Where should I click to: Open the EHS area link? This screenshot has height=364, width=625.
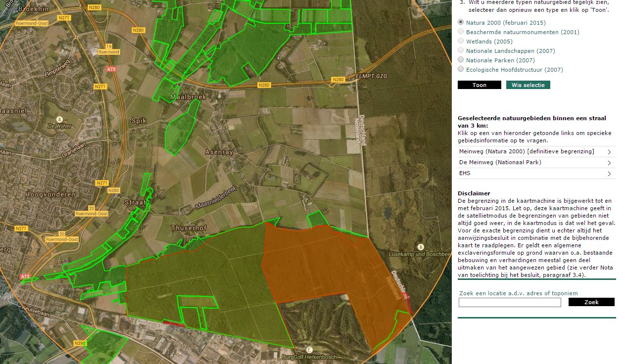(x=465, y=173)
